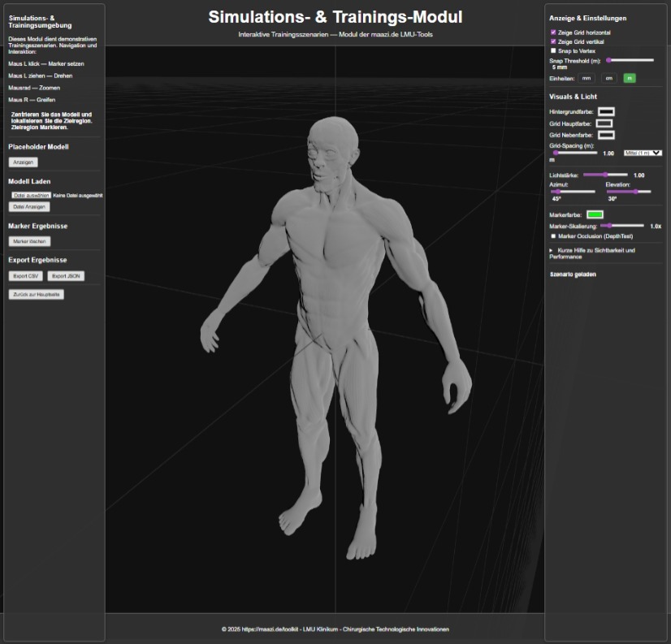
Task: Open the Datei auswählen file chooser
Action: tap(31, 195)
